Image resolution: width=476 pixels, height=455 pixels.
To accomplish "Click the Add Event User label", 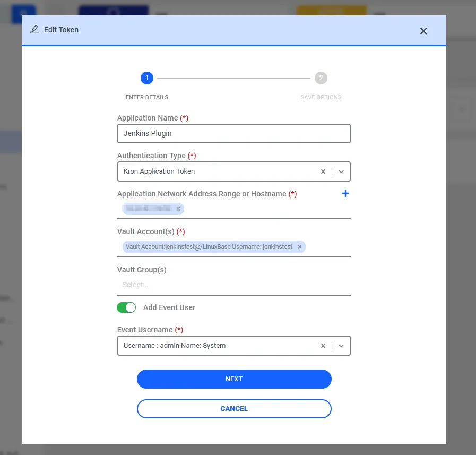I will pos(169,307).
